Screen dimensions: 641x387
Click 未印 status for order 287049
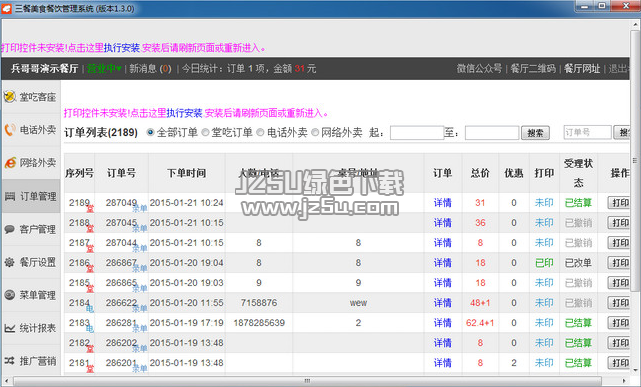pyautogui.click(x=544, y=203)
